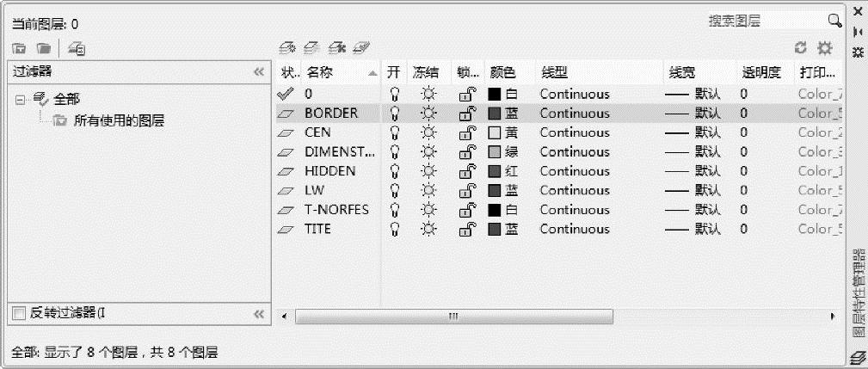Open the Layer States Manager
868x369 pixels.
coord(76,50)
